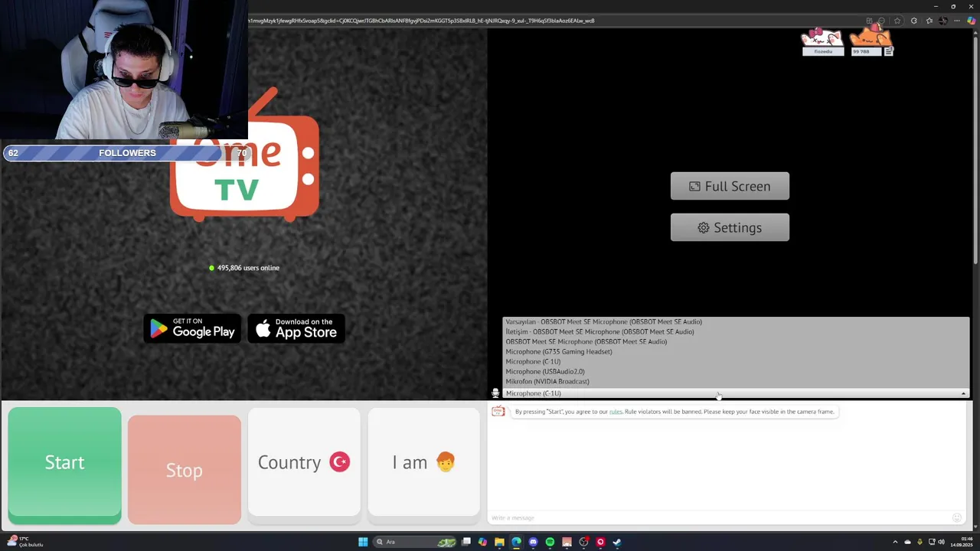Click the white cat sticker overlay
980x551 pixels.
click(x=822, y=37)
